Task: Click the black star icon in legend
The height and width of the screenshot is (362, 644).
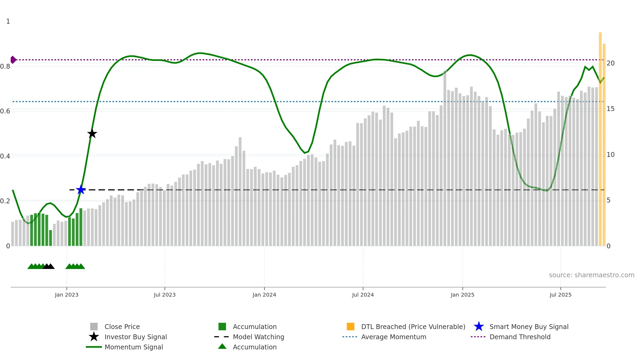Action: 94,337
